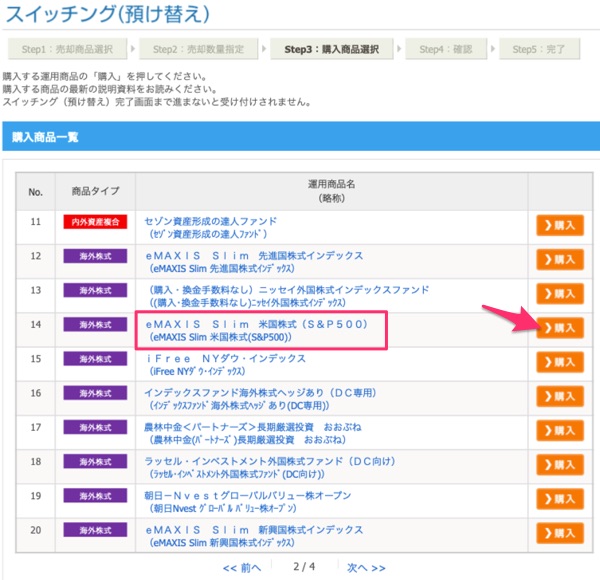
Task: Click the 商品タイプ column header
Action: click(95, 191)
